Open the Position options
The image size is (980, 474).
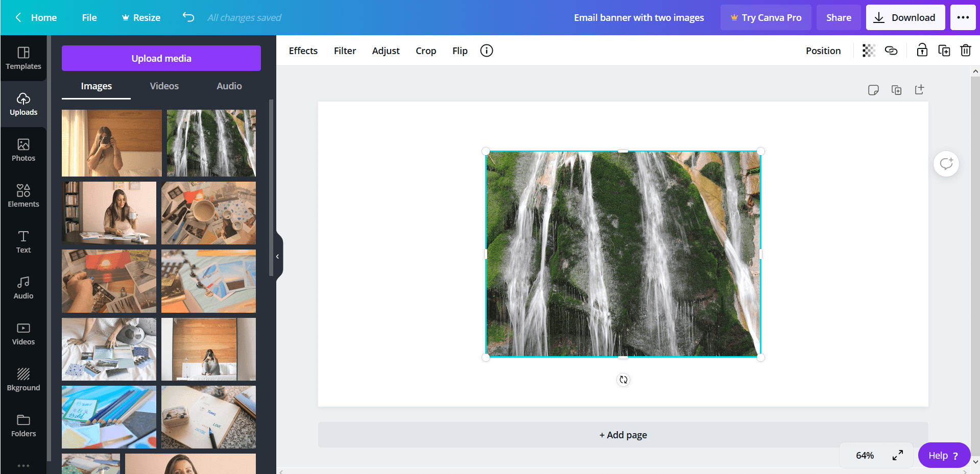coord(823,51)
